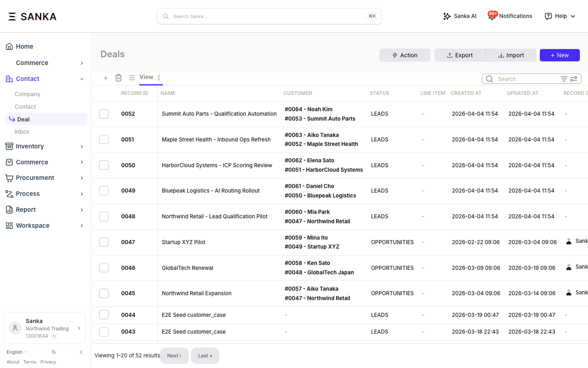
Task: Change language from English dropdown
Action: pyautogui.click(x=17, y=352)
